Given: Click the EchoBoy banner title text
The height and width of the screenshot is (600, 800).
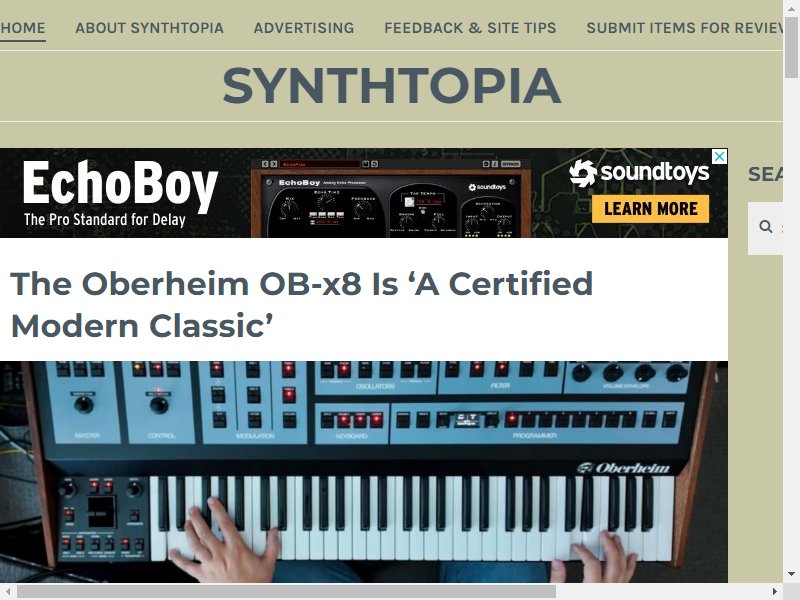Looking at the screenshot, I should (x=120, y=184).
